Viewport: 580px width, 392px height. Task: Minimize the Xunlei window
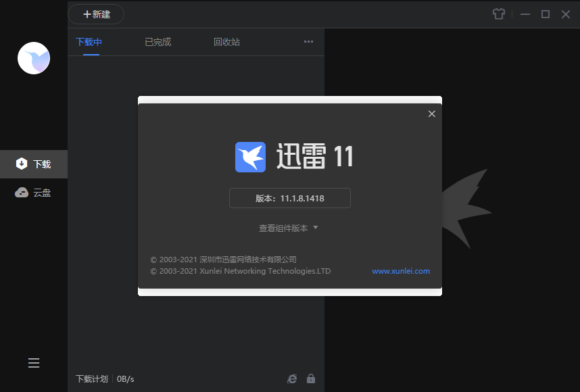525,14
